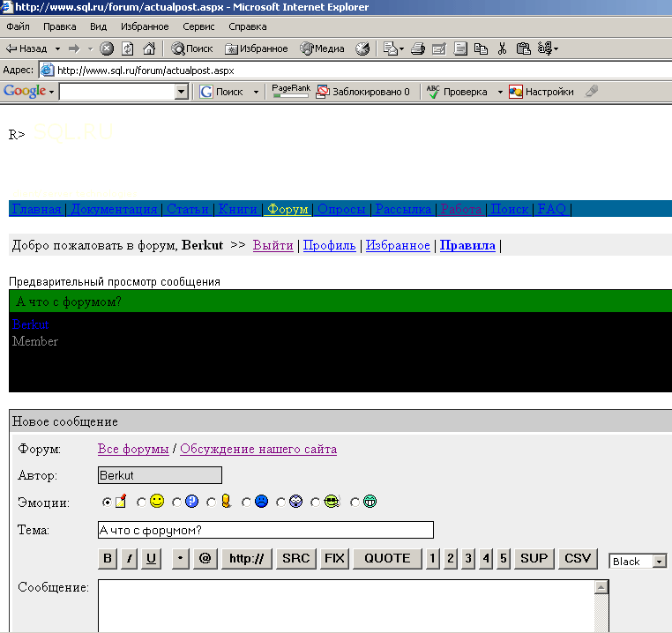Click the Refresh page icon
672x633 pixels.
tap(128, 48)
